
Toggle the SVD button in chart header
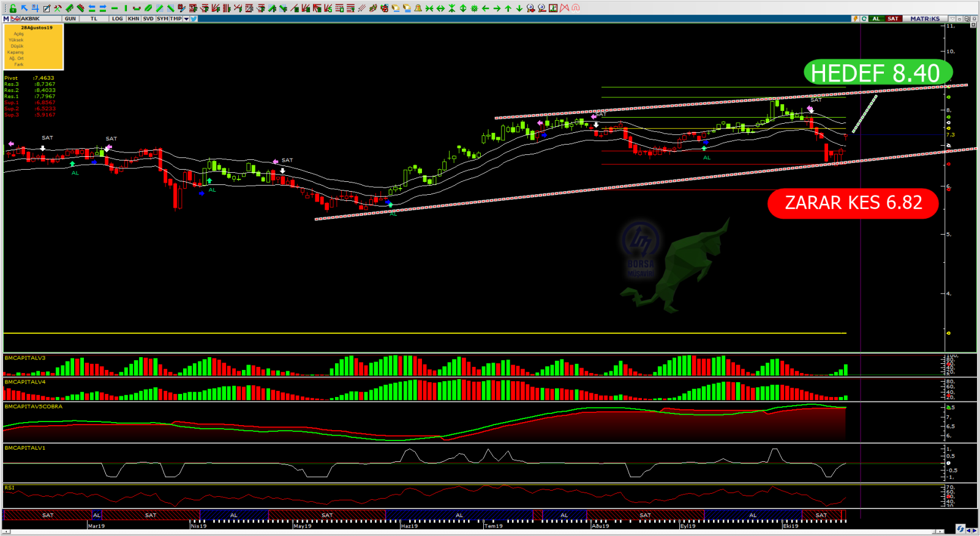tap(148, 19)
